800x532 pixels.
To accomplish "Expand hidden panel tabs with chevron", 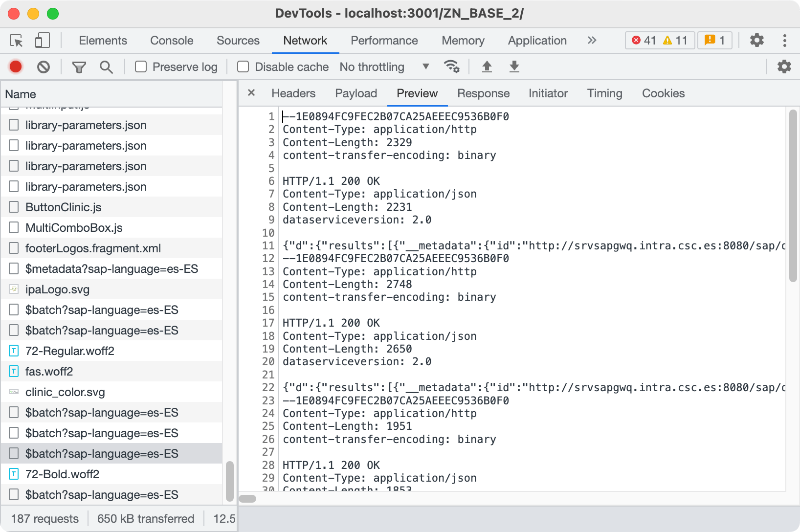I will pyautogui.click(x=592, y=41).
